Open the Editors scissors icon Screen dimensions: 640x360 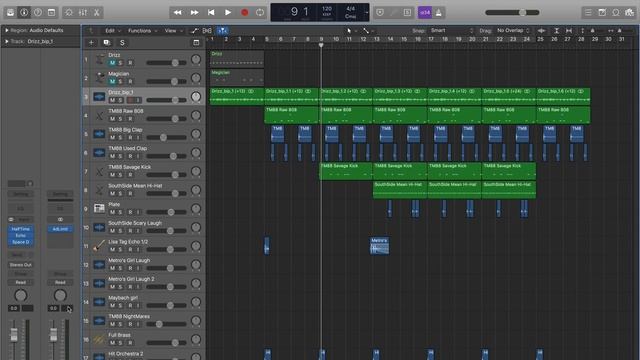pyautogui.click(x=97, y=13)
